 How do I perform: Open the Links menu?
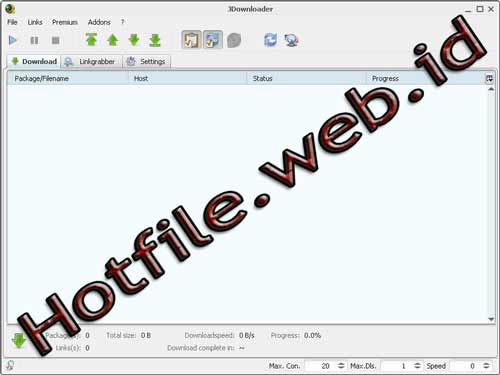click(x=35, y=22)
